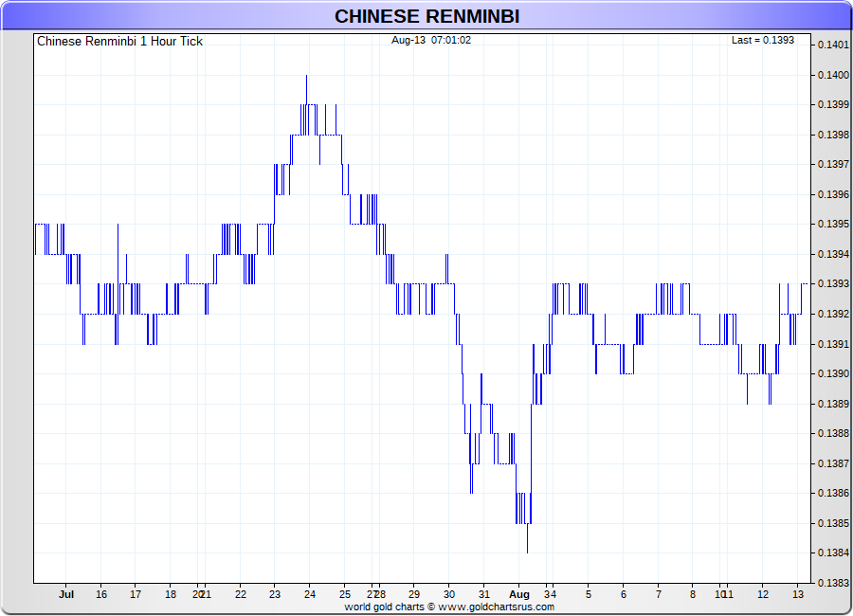This screenshot has width=853, height=616.
Task: Click the goldchartsrus.com copyright credit
Action: click(x=449, y=607)
